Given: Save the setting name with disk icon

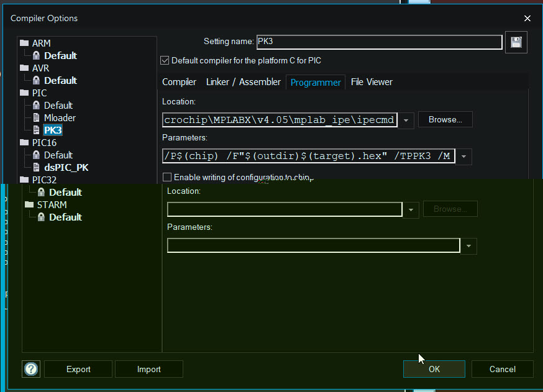Looking at the screenshot, I should pos(516,42).
